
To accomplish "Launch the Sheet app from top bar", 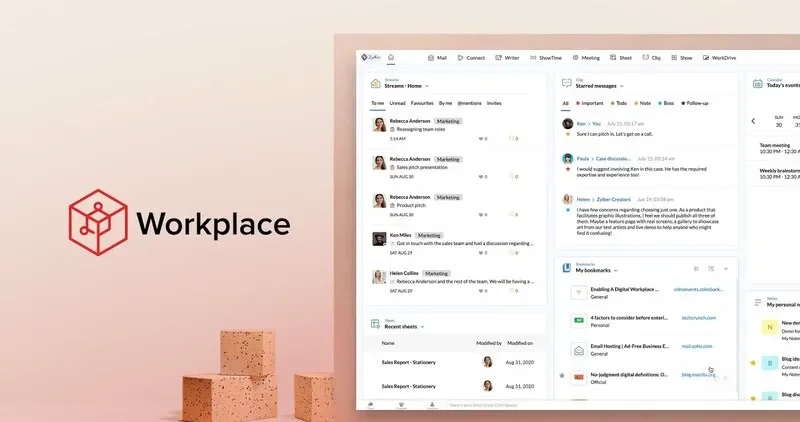I will pyautogui.click(x=621, y=58).
